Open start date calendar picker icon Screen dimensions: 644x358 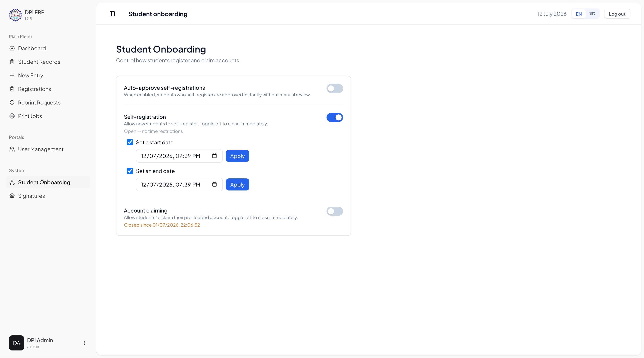[x=214, y=156]
